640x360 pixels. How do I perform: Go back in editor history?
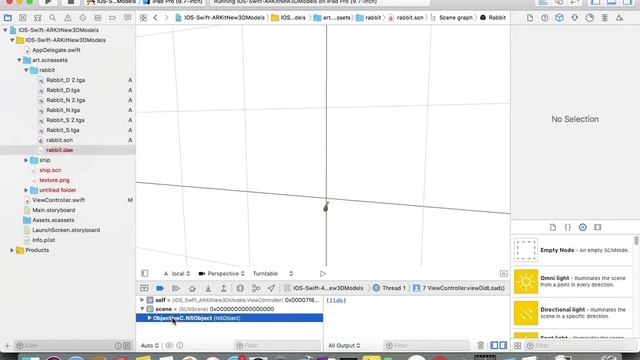click(x=156, y=18)
